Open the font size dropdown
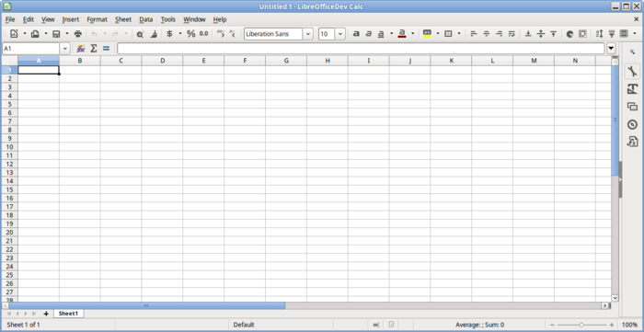Viewport: 644px width, 332px height. pyautogui.click(x=340, y=34)
